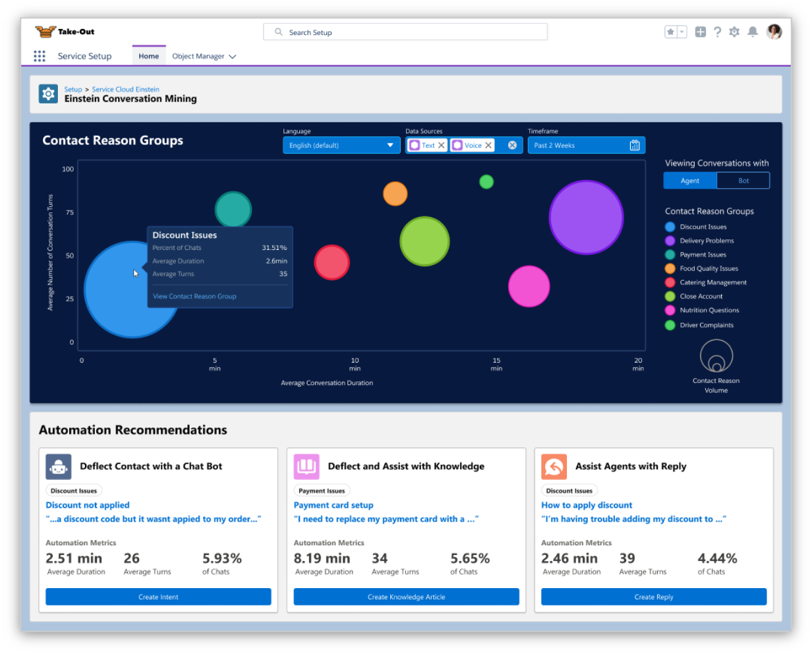Image resolution: width=812 pixels, height=654 pixels.
Task: Open the setup gear icon in header
Action: (734, 32)
